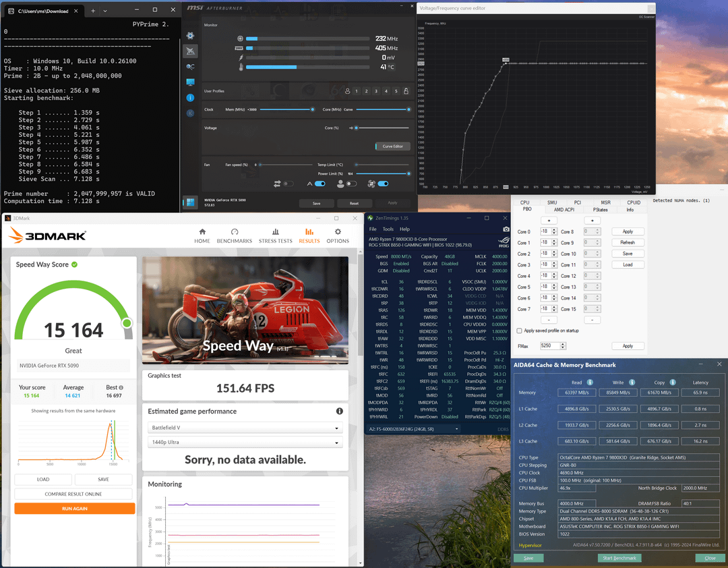Open the ZenTimings memory module dropdown A2: F5-6000

pos(413,430)
